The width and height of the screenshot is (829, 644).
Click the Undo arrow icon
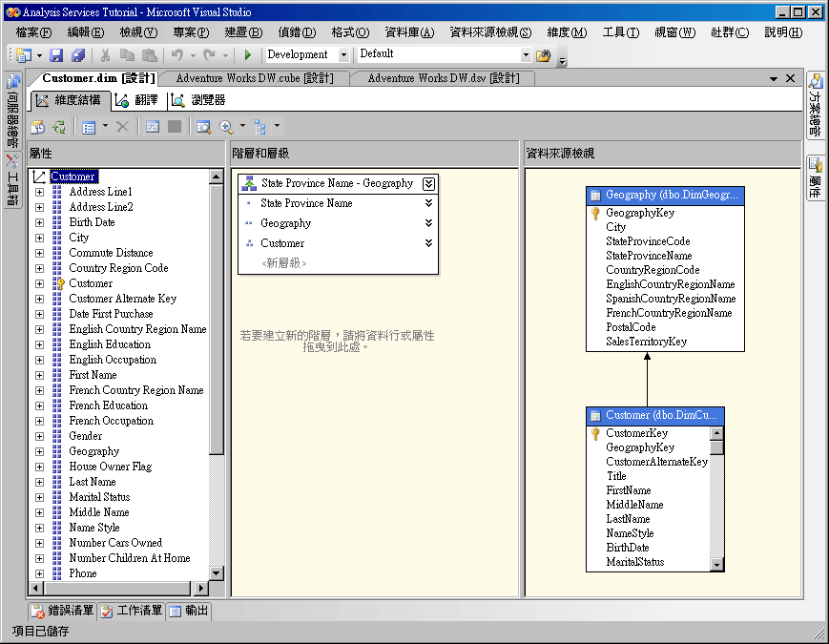[x=177, y=55]
